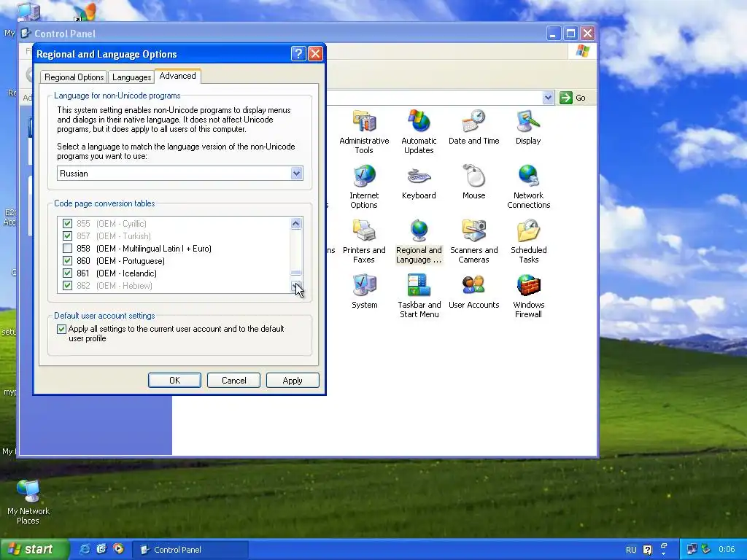Open Windows Firewall icon

tap(528, 285)
